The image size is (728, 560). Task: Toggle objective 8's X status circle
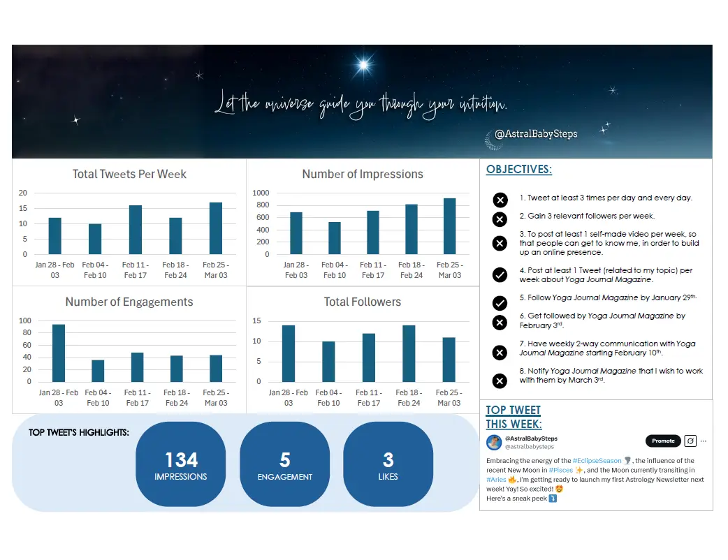pyautogui.click(x=500, y=381)
